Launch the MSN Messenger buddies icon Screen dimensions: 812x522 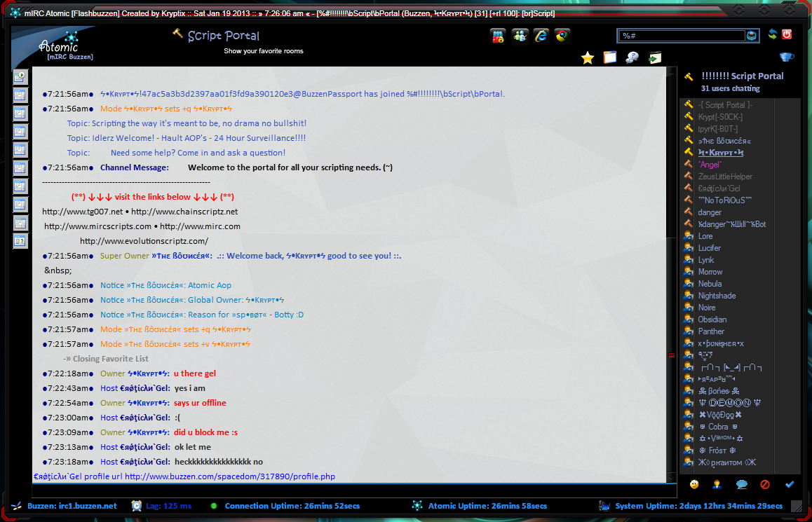[x=520, y=36]
